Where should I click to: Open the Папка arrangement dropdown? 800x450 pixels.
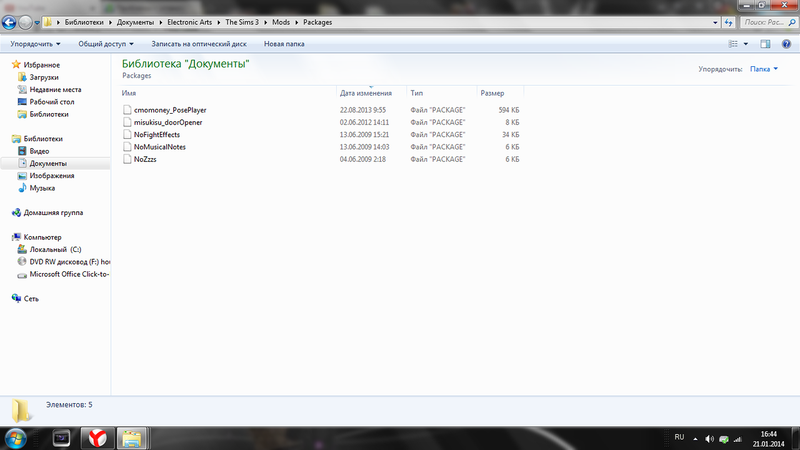coord(764,69)
